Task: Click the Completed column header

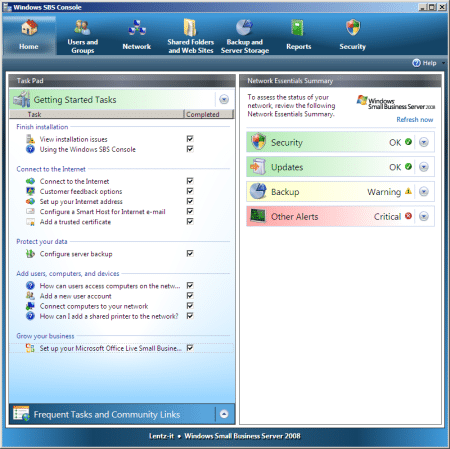Action: (209, 114)
